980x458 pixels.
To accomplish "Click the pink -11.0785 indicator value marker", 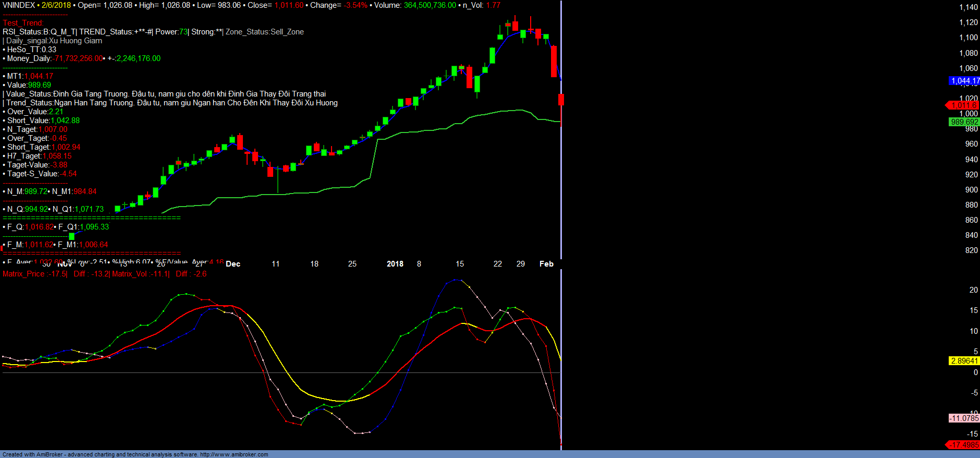I will (x=964, y=418).
